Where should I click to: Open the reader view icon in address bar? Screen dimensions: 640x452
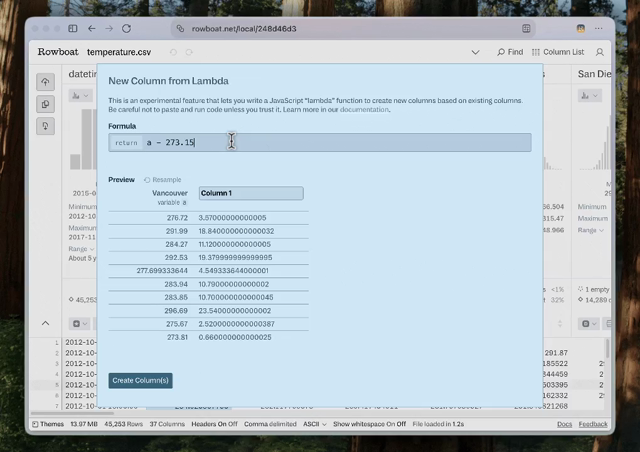click(x=526, y=29)
